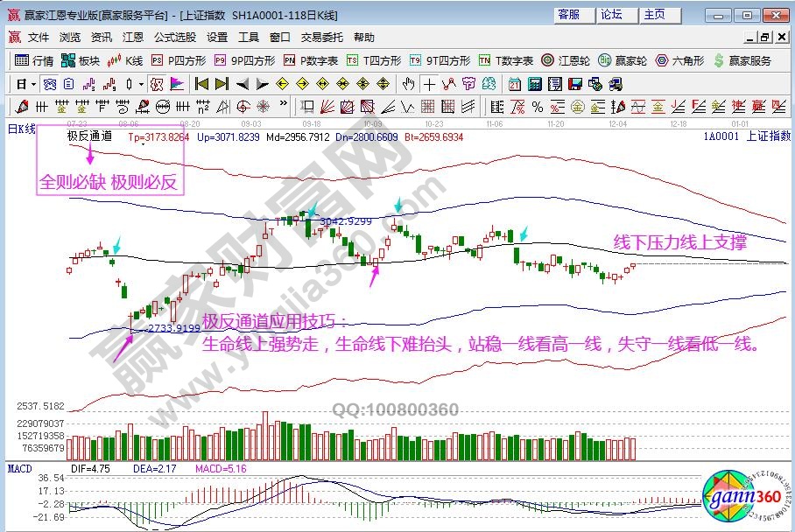Select the hand pan tool
795x532 pixels.
point(408,84)
